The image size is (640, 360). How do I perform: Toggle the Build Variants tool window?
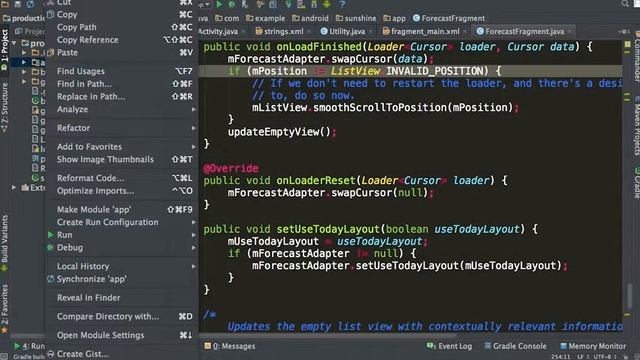coord(4,242)
